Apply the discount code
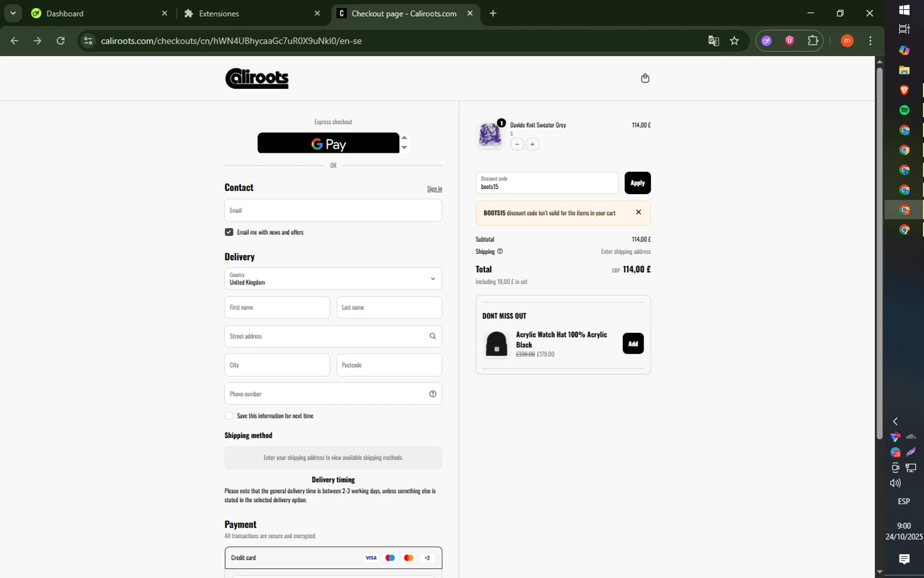The width and height of the screenshot is (924, 578). point(638,183)
